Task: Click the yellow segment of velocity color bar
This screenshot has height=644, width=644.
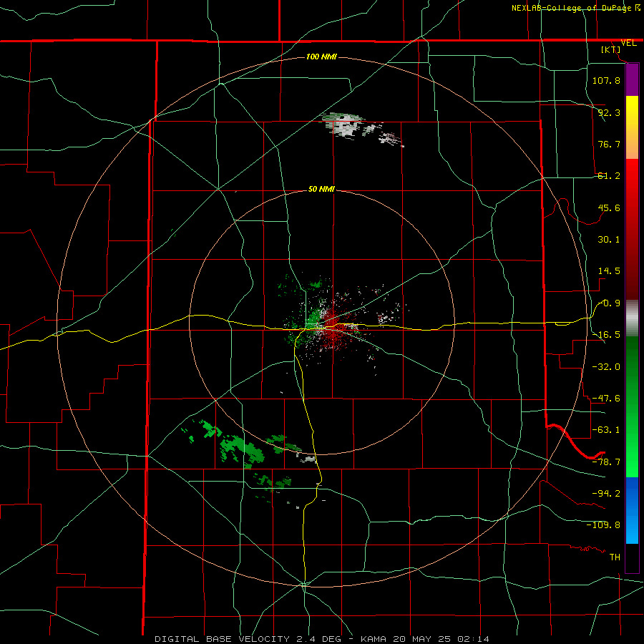Action: [632, 127]
